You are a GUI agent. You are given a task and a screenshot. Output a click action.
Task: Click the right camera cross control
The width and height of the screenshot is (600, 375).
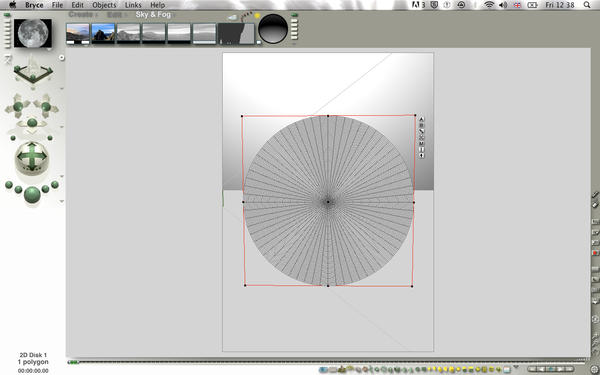click(46, 106)
